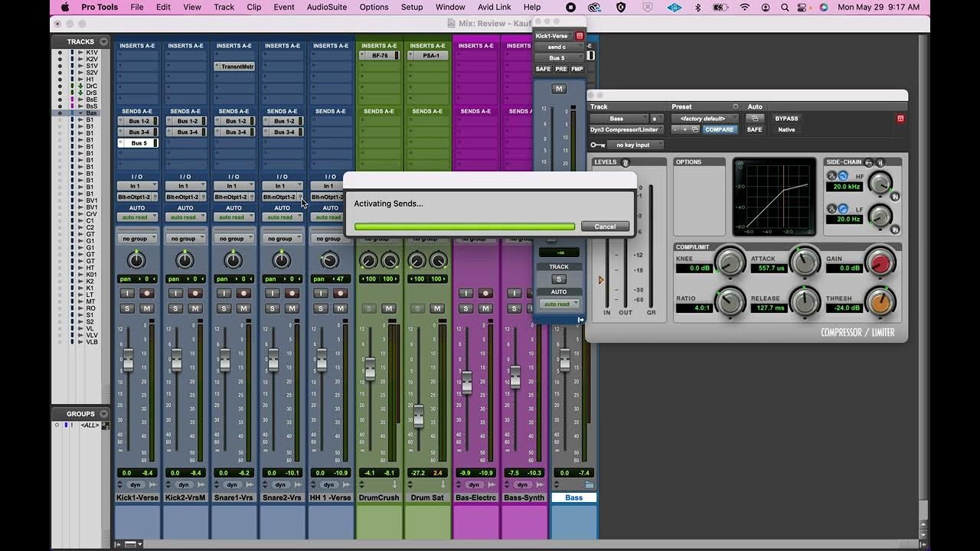This screenshot has width=980, height=551.
Task: Click the Threshold knob in compressor
Action: click(880, 302)
